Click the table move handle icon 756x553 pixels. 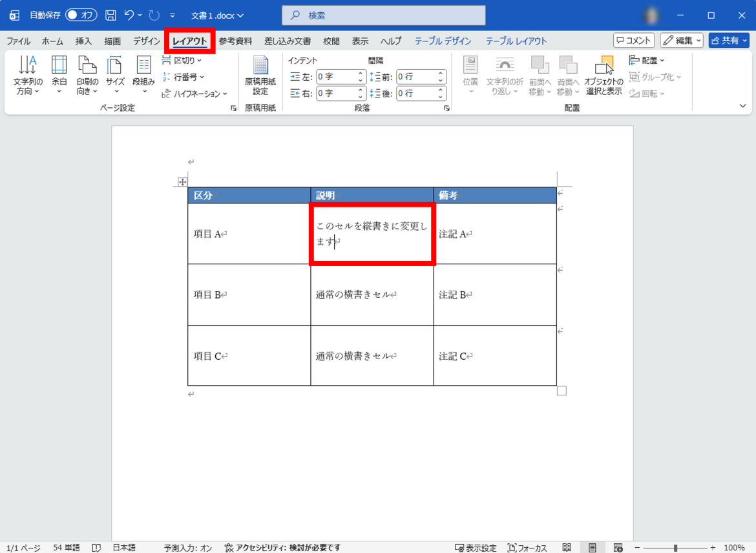(182, 182)
